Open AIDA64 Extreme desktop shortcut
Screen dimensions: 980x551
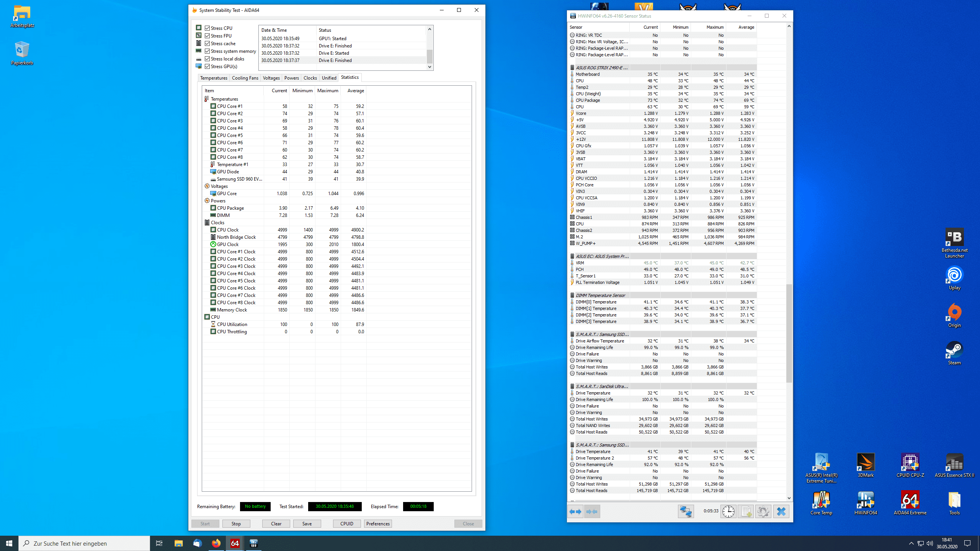click(x=910, y=503)
